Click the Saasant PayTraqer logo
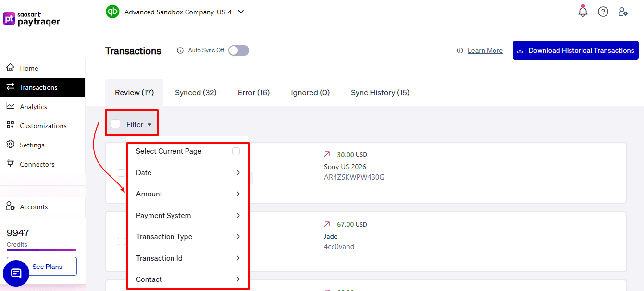The image size is (644, 291). coord(32,19)
